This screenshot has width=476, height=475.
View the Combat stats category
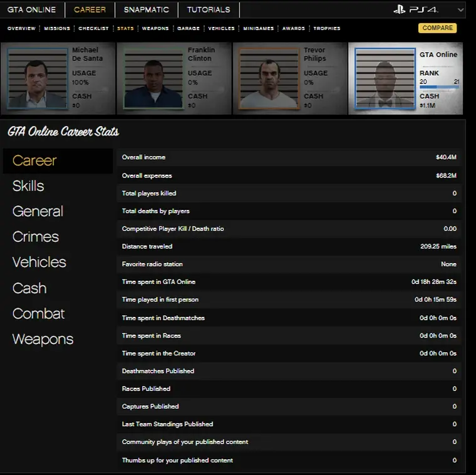[38, 313]
